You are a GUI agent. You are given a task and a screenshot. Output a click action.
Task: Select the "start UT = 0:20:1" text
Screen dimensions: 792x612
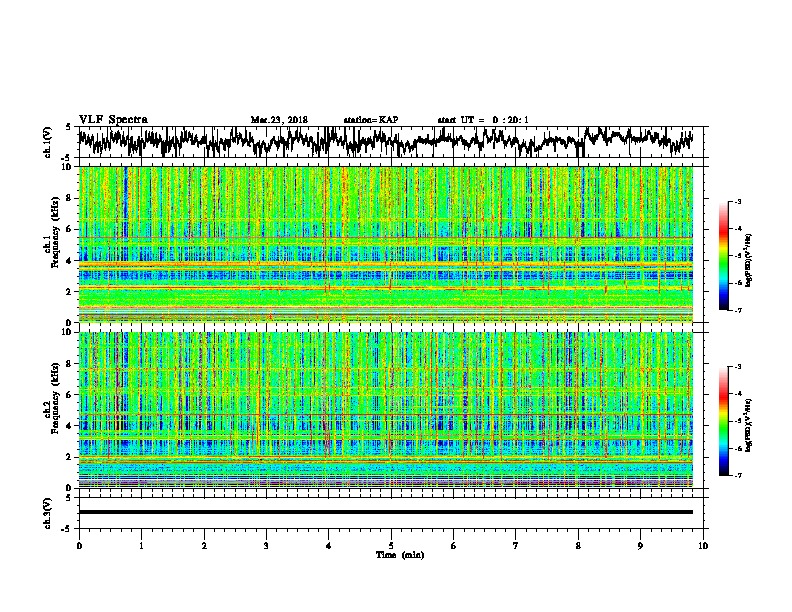pos(483,120)
